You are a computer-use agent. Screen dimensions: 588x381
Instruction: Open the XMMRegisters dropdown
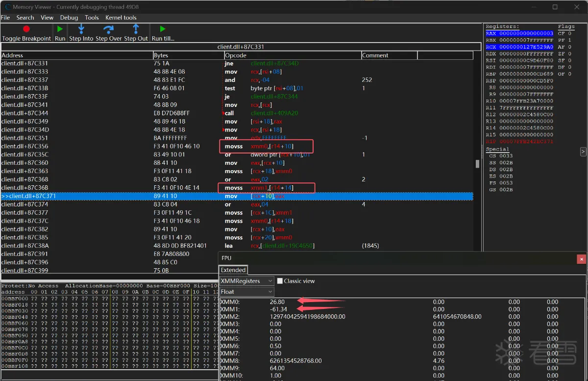(246, 281)
